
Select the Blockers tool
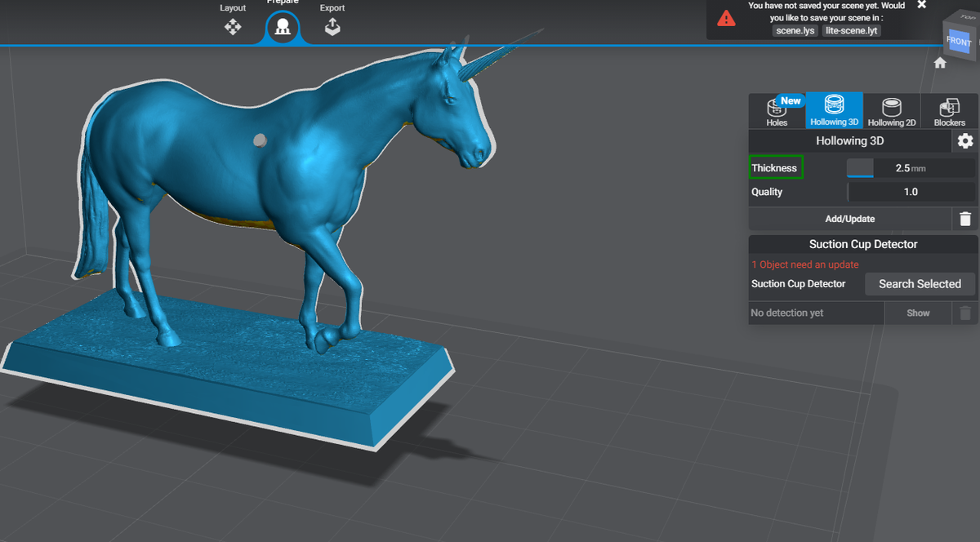pyautogui.click(x=949, y=110)
